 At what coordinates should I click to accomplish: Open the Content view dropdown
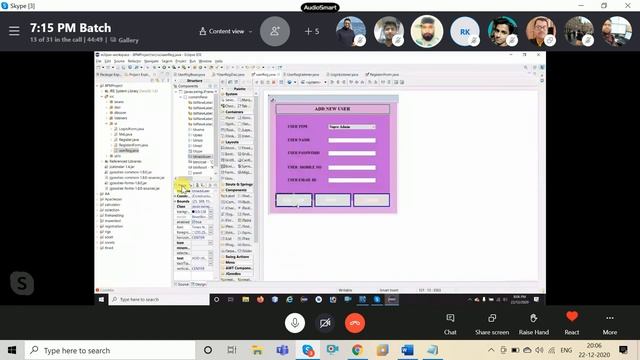[x=226, y=31]
